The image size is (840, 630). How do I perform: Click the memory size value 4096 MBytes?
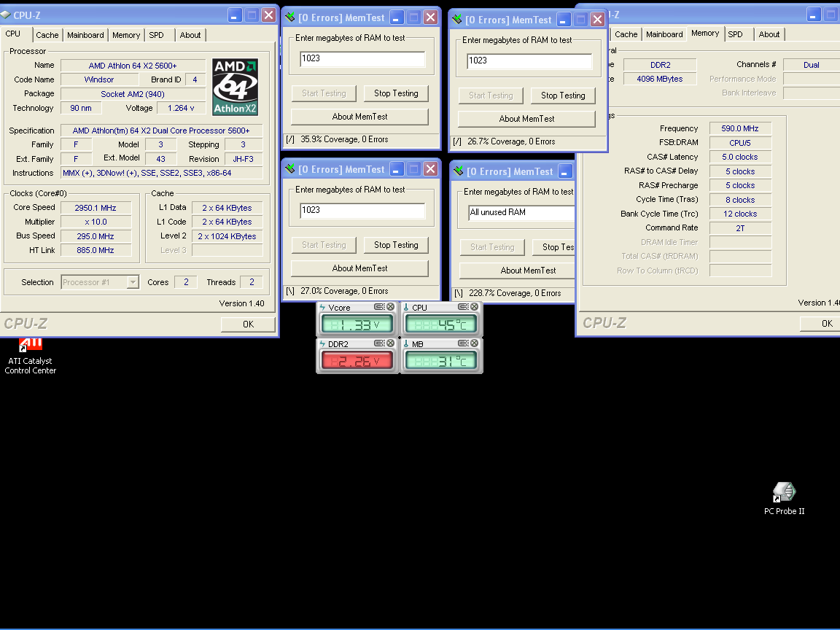click(659, 79)
